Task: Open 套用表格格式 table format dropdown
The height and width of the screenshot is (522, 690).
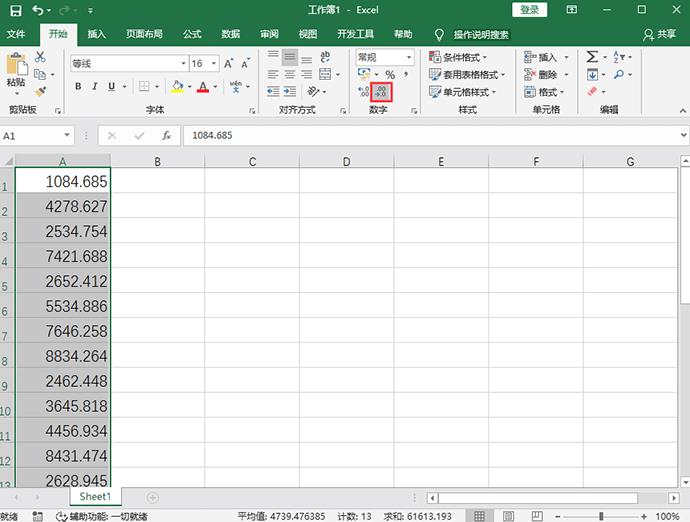Action: click(x=467, y=74)
